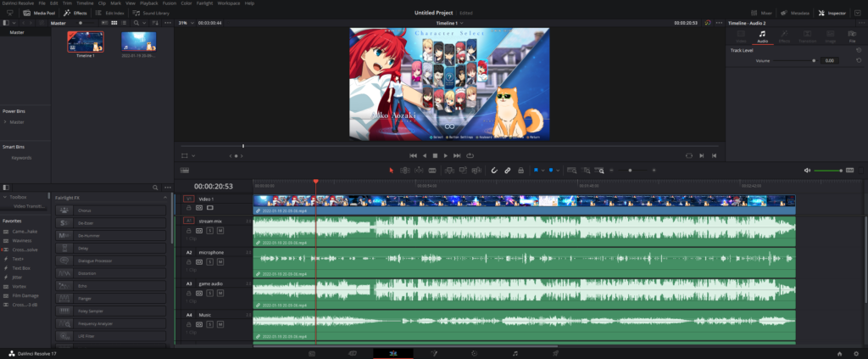Toggle timeline Snapping magnet icon
The image size is (868, 359).
click(x=494, y=171)
